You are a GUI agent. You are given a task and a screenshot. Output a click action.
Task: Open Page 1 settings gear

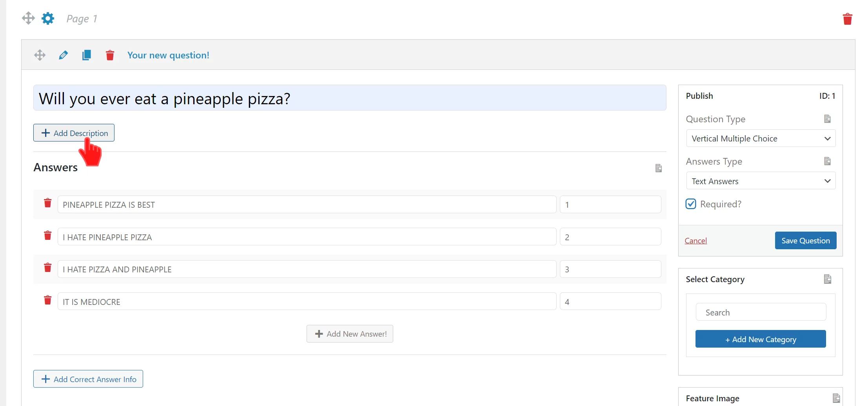click(x=48, y=18)
